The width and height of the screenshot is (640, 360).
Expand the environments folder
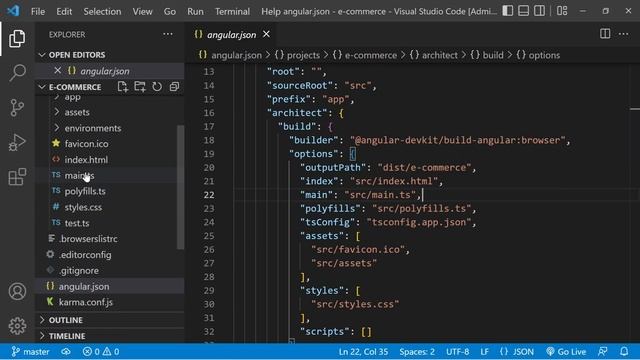110,128
